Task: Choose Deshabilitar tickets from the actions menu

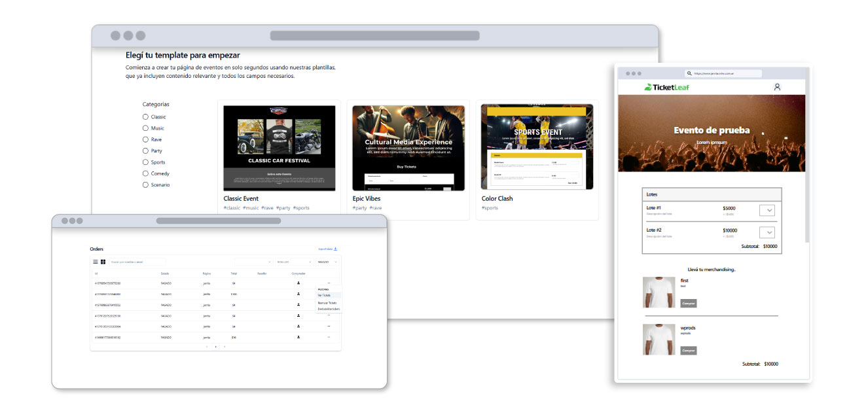Action: [x=329, y=309]
